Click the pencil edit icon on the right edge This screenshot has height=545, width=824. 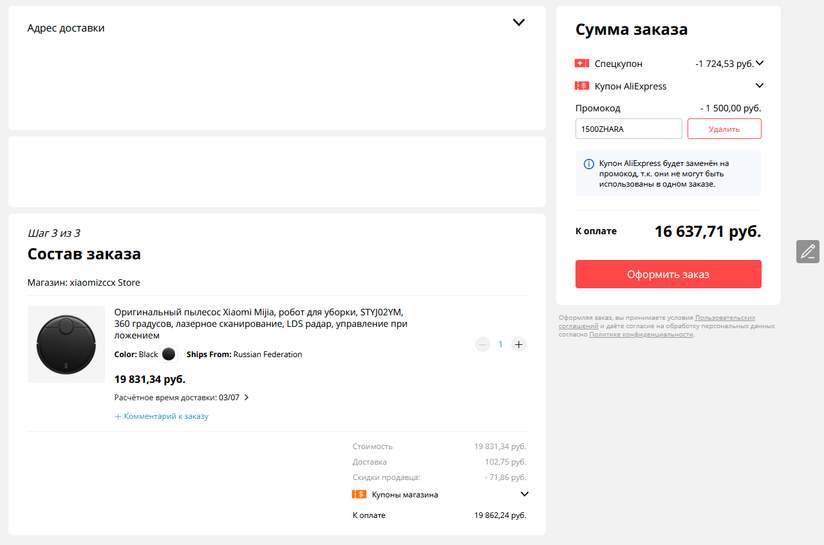point(808,251)
